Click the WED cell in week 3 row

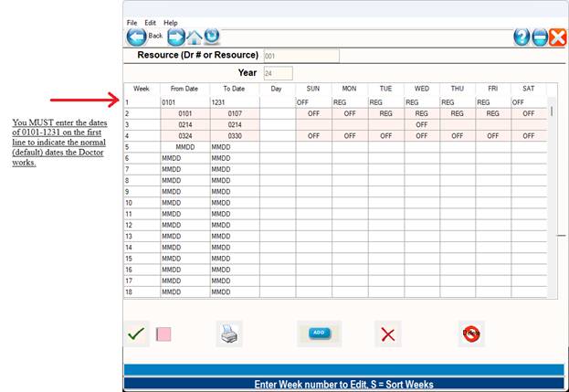coord(421,124)
